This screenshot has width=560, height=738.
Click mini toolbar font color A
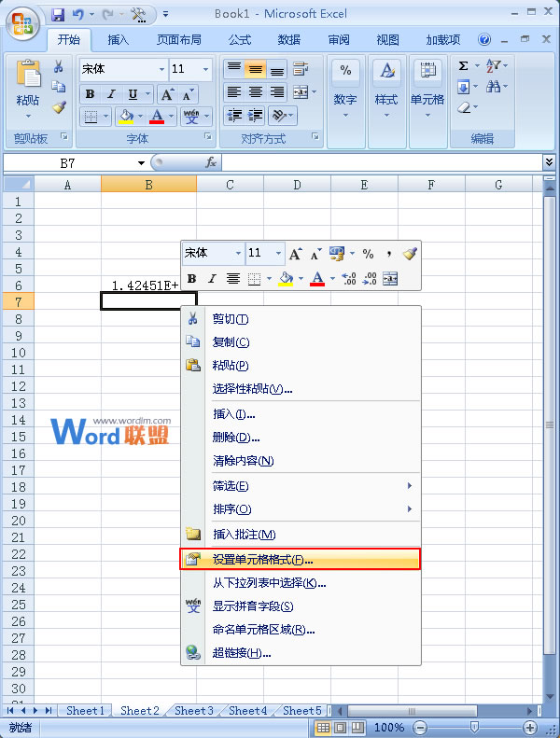(x=318, y=279)
